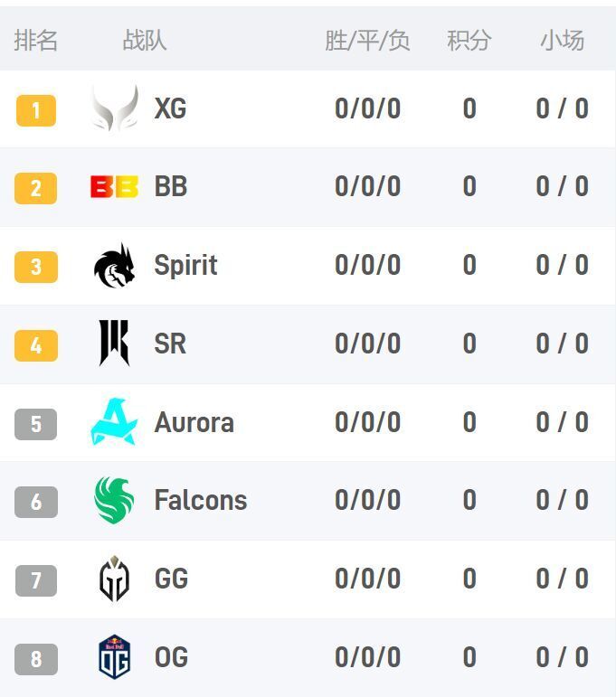This screenshot has width=616, height=697.
Task: Select the 战队 column header
Action: pyautogui.click(x=145, y=41)
